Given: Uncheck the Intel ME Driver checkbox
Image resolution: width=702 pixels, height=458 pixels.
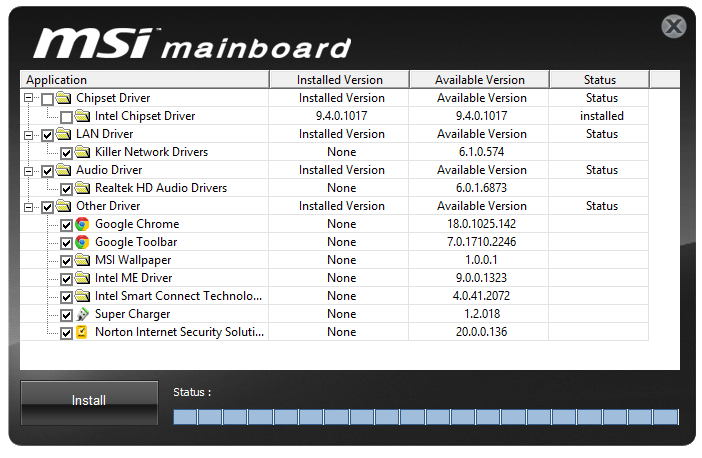Looking at the screenshot, I should point(66,279).
